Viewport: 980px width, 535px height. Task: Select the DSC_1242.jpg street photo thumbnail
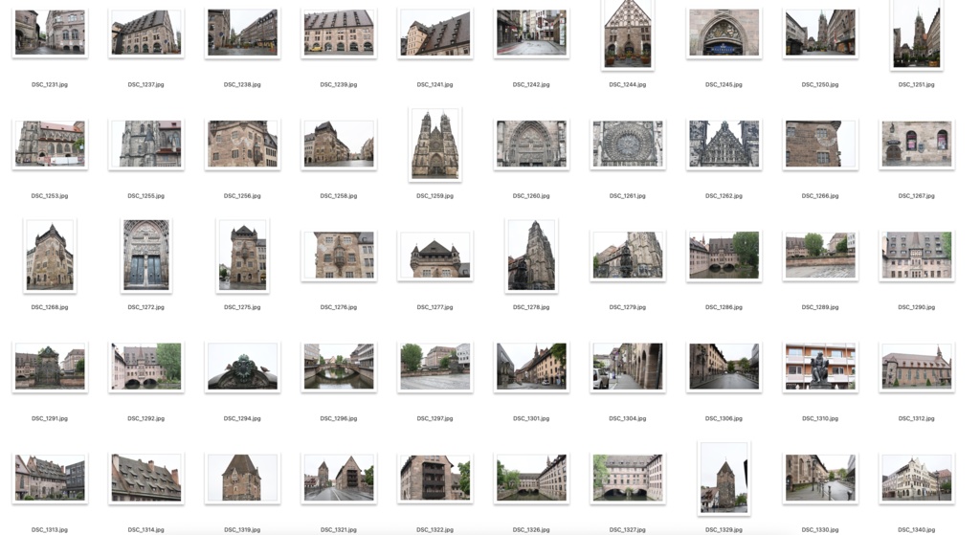pos(531,33)
